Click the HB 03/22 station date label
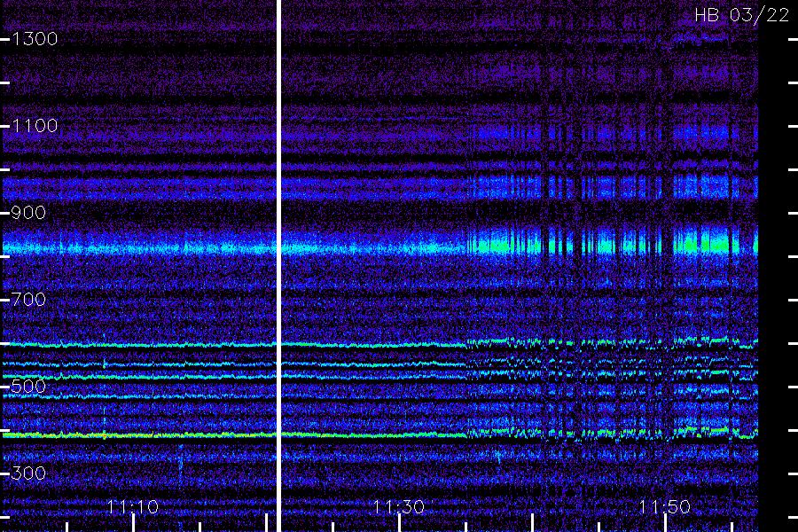 click(742, 15)
